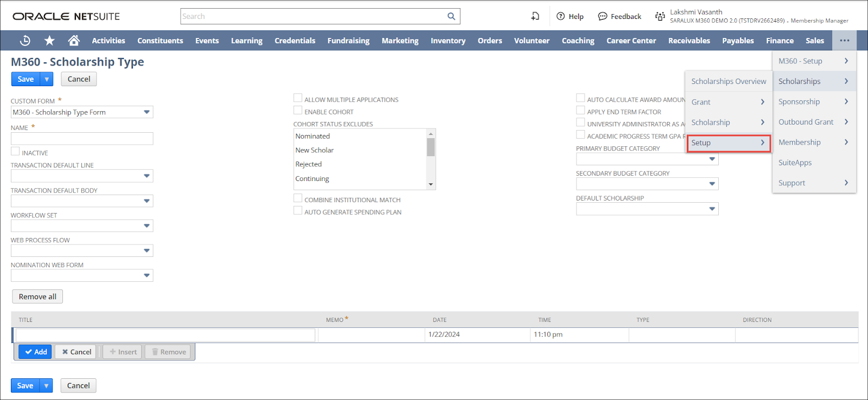Open the Help icon link
The image size is (868, 400).
(x=561, y=16)
